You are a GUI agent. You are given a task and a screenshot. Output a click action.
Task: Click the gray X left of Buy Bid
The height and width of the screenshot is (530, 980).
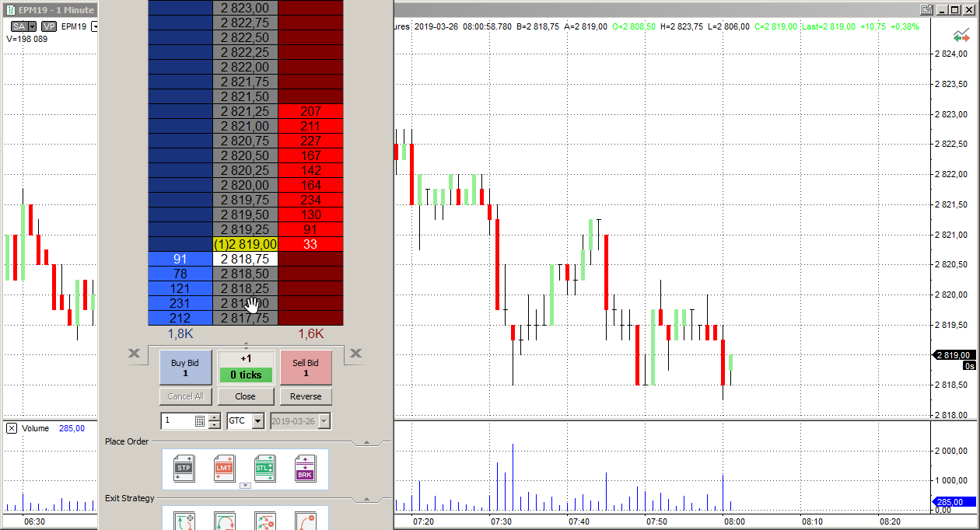(x=135, y=354)
